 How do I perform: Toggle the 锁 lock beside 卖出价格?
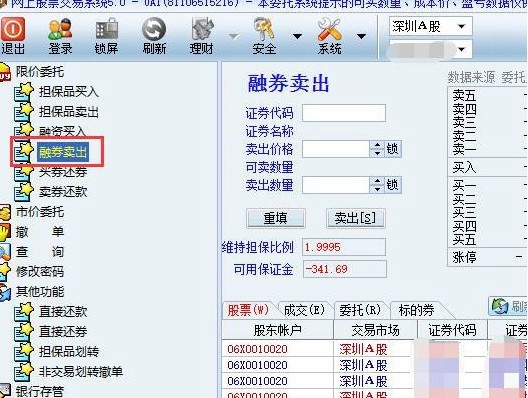click(393, 149)
